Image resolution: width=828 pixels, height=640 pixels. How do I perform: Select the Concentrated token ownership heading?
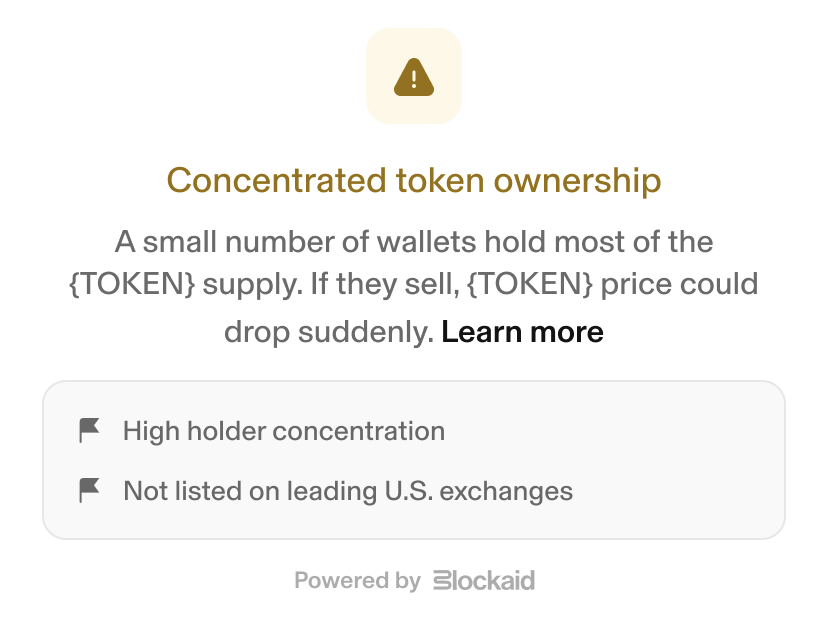coord(414,181)
